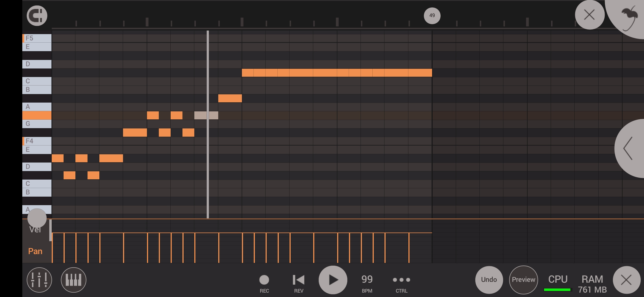Switch to the Vel velocity lane
This screenshot has height=297, width=644.
(x=35, y=230)
